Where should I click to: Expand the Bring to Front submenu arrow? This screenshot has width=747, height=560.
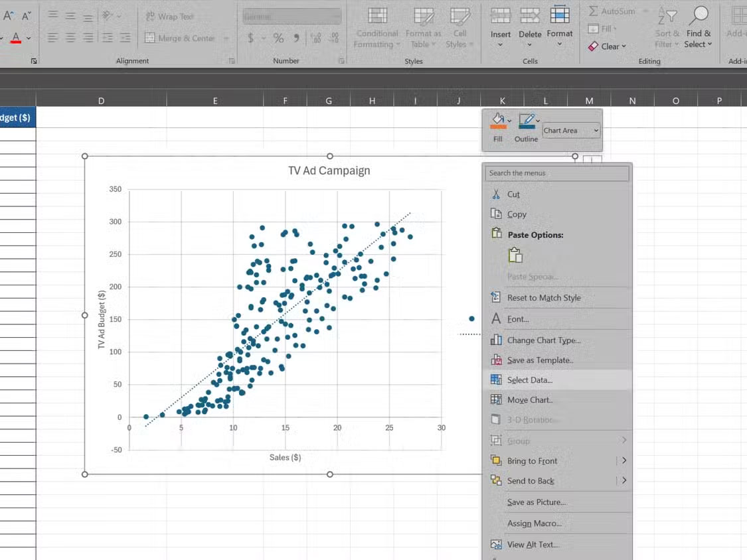[623, 460]
